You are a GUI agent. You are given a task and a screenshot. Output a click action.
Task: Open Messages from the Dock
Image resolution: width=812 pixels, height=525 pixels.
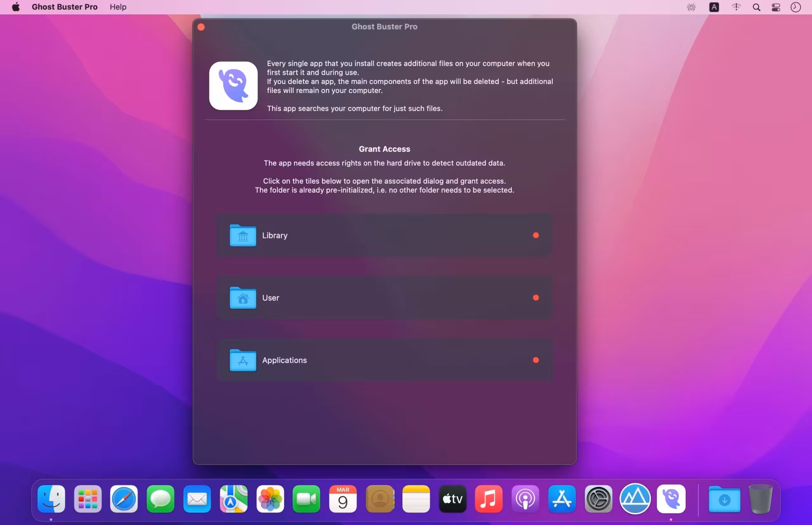(160, 499)
